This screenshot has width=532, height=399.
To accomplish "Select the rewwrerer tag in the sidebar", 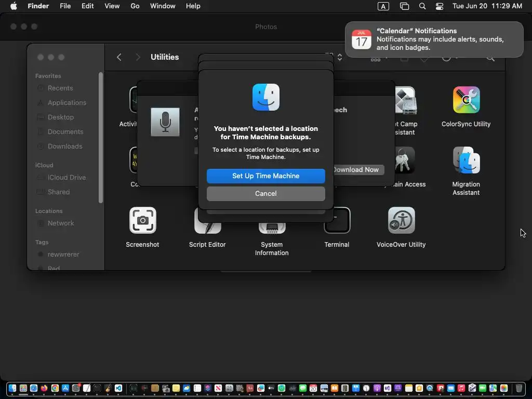I will point(63,255).
